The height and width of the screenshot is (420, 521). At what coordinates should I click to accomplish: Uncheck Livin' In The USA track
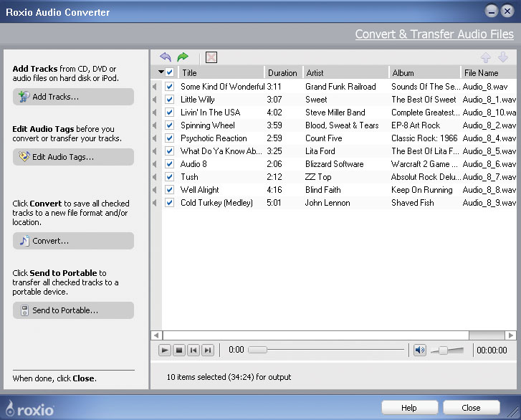[x=169, y=113]
